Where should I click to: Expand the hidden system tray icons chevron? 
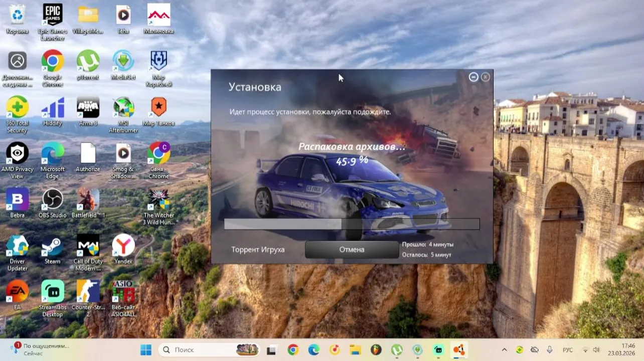tap(504, 349)
